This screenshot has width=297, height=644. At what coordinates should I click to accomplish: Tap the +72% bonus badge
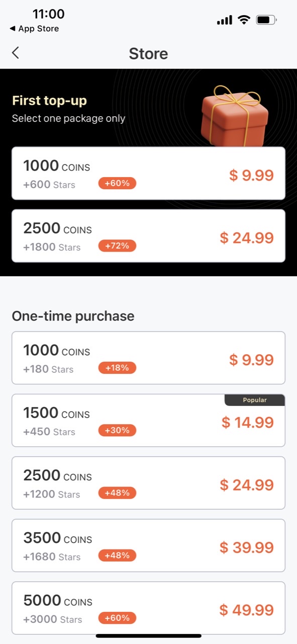click(x=117, y=246)
